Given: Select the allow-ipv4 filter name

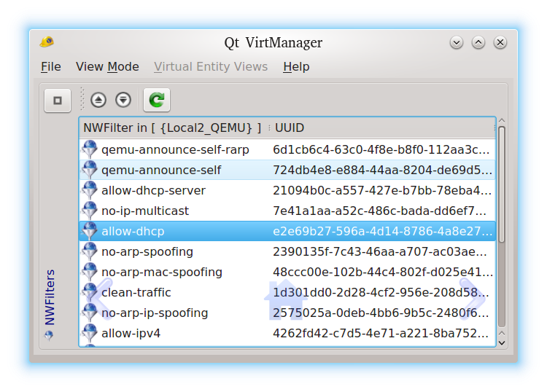Looking at the screenshot, I should click(131, 333).
